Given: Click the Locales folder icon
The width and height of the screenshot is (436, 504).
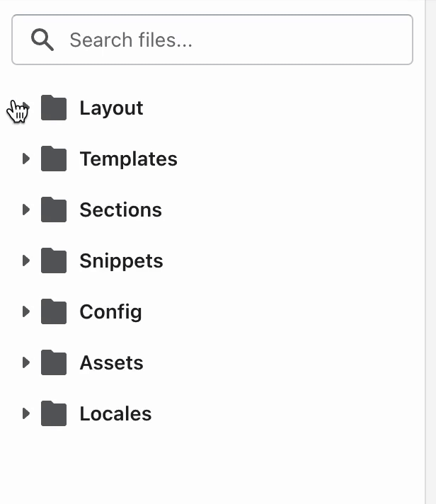Looking at the screenshot, I should click(x=54, y=414).
